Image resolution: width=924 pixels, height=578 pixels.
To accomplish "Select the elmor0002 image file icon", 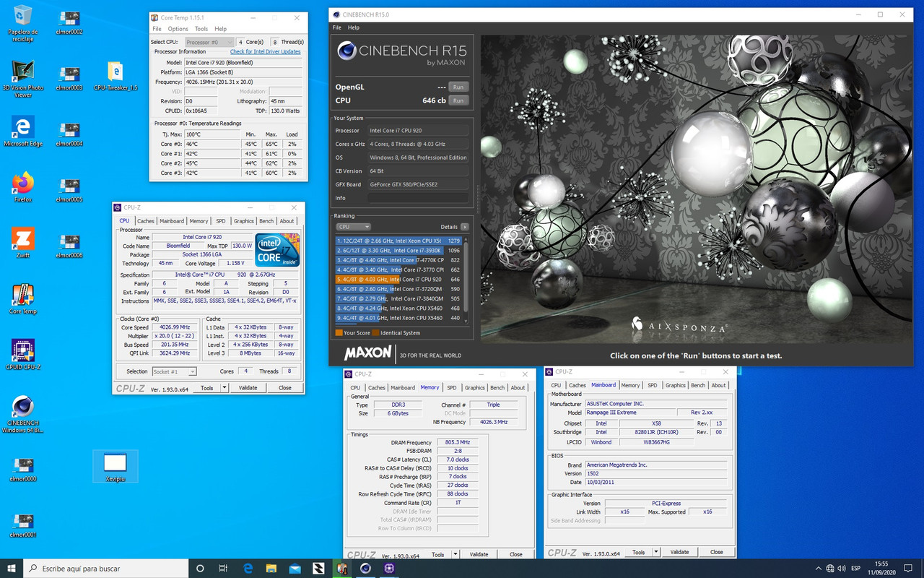I will (69, 23).
